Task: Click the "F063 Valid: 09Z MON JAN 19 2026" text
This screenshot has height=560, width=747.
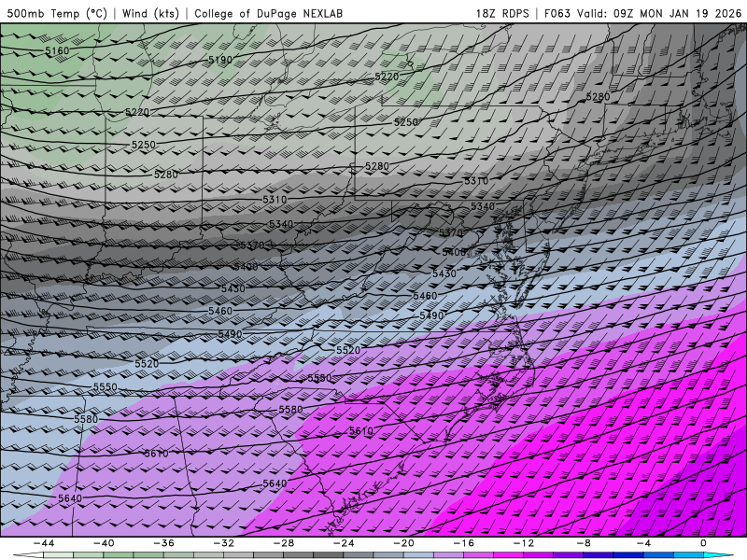Action: tap(642, 13)
